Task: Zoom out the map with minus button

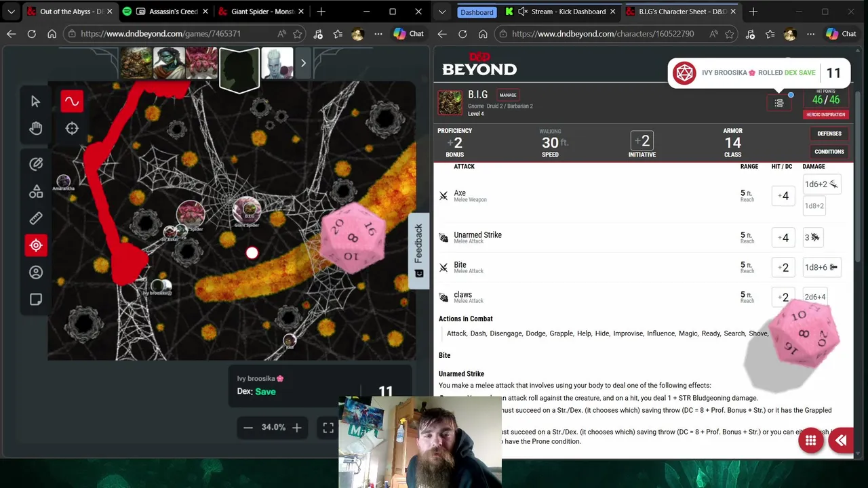Action: (248, 428)
